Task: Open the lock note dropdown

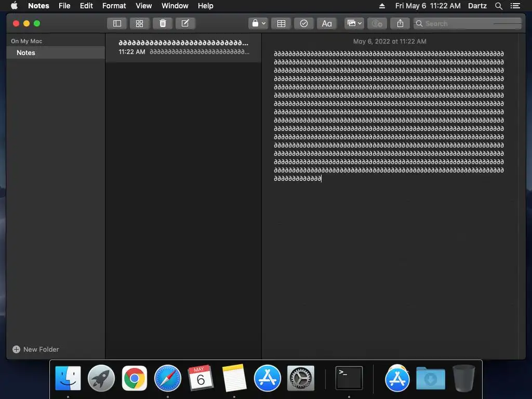Action: 258,23
